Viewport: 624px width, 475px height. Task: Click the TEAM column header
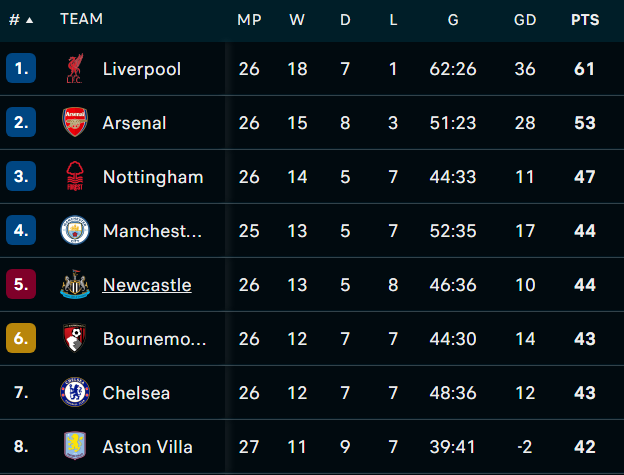point(82,19)
